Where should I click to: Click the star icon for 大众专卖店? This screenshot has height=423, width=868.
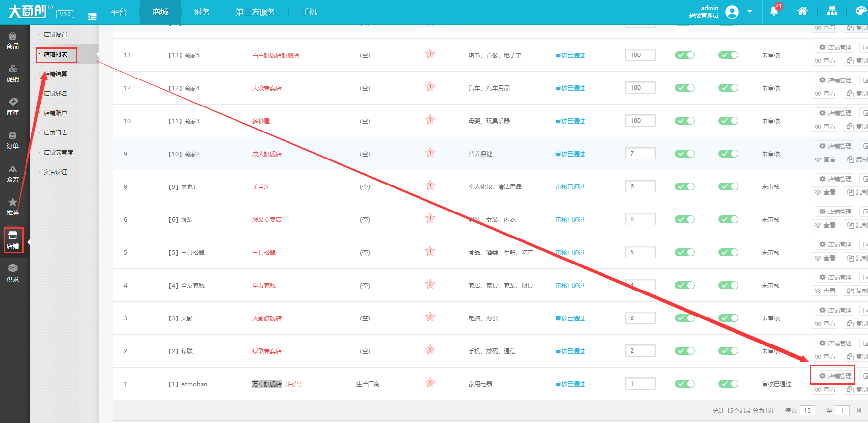click(430, 87)
